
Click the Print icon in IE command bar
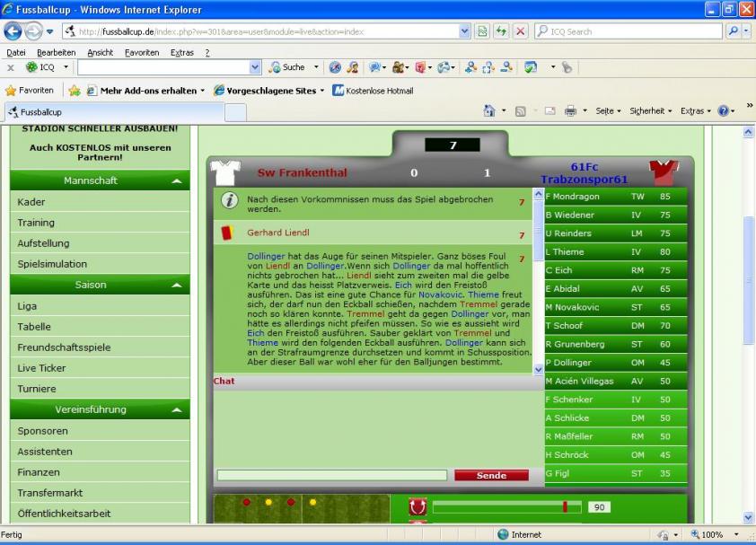click(x=570, y=110)
